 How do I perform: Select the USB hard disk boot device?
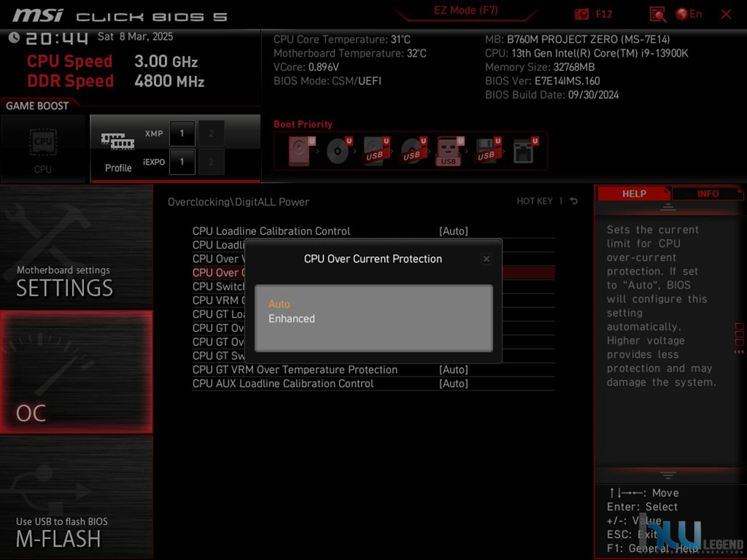coord(376,150)
